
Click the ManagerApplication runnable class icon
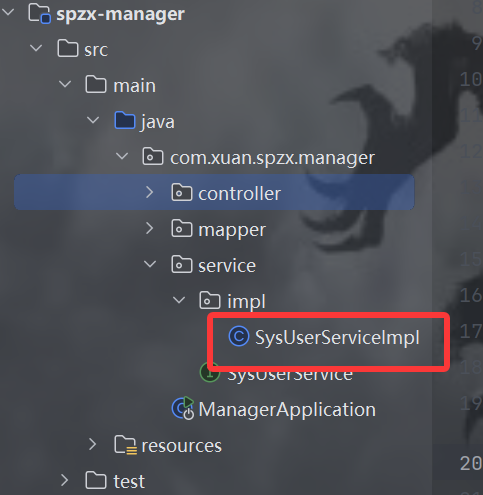click(183, 408)
